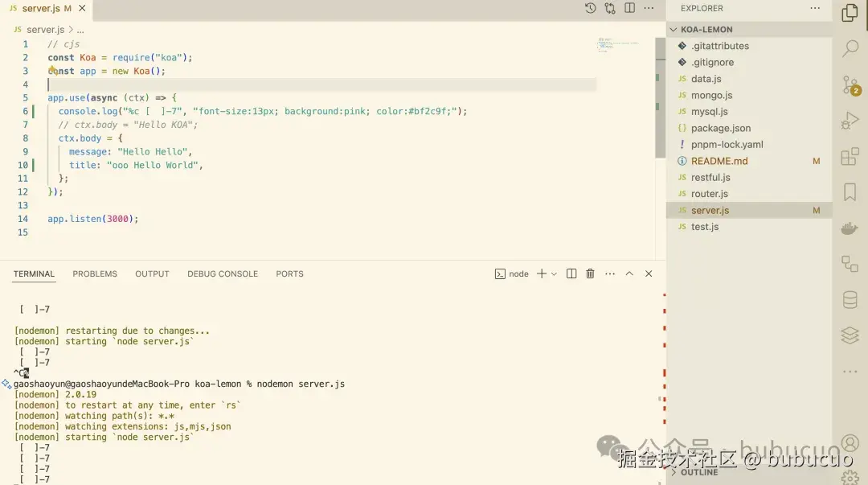Open package.json in the explorer
Viewport: 868px width, 485px height.
pos(748,128)
